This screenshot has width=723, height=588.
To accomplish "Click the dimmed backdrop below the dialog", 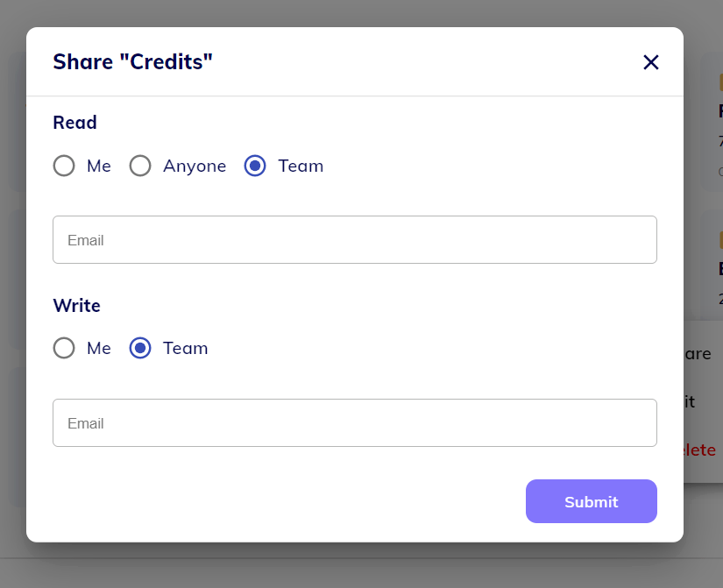I will (x=351, y=568).
